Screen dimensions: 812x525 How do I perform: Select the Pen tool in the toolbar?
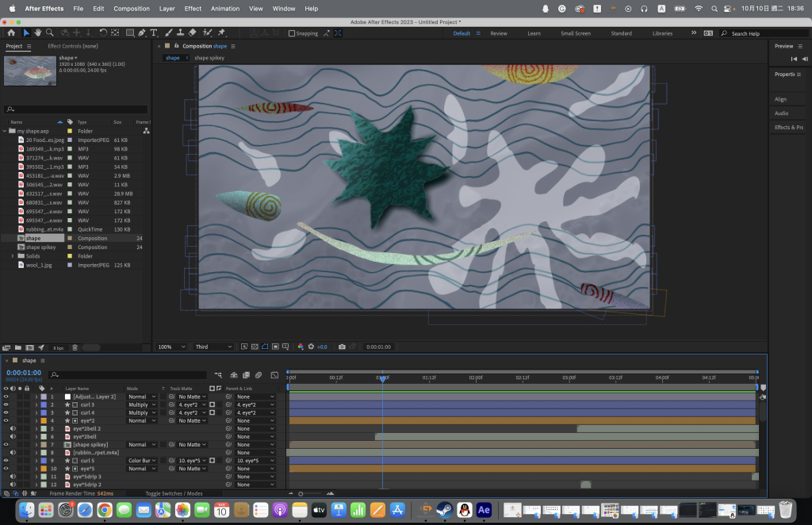coord(142,33)
